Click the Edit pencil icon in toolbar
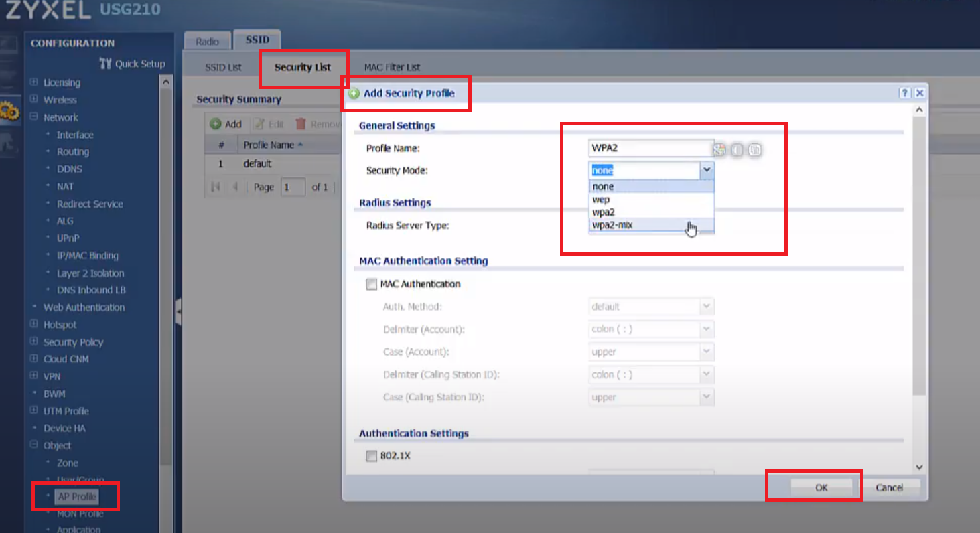The width and height of the screenshot is (980, 533). (259, 124)
